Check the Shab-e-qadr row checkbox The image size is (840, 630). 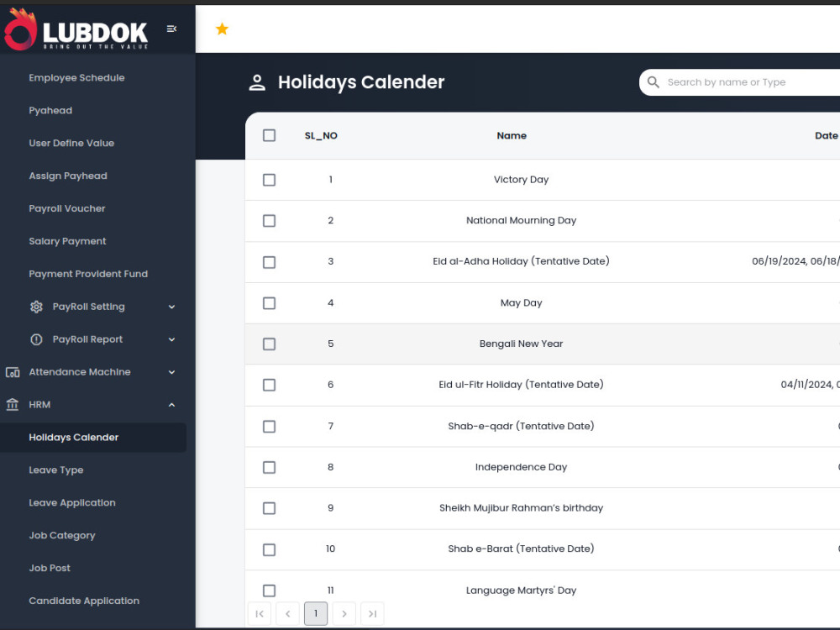pos(270,427)
